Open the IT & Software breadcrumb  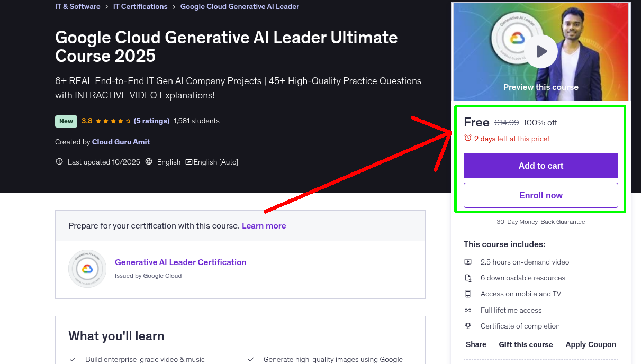point(77,6)
